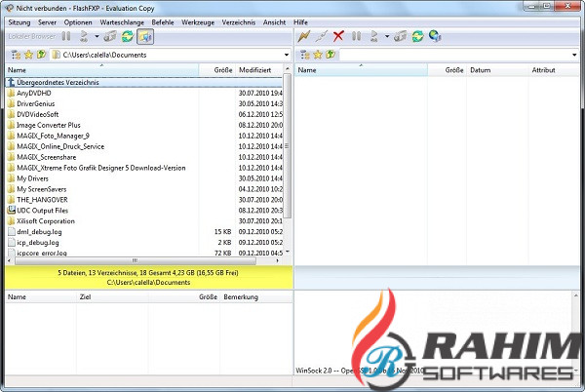Click the red X abort icon
Screen dimensions: 585x392
pos(338,36)
